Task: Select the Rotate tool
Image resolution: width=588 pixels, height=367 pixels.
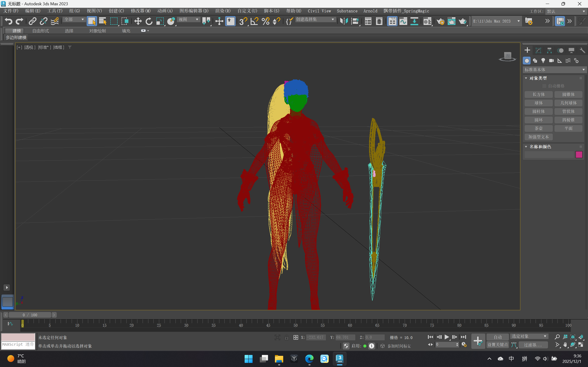Action: coord(149,21)
